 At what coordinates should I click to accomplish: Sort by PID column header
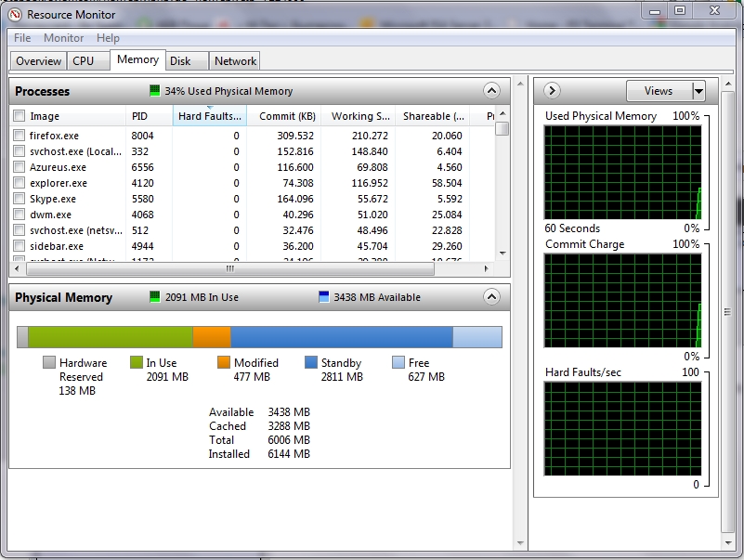[x=149, y=116]
